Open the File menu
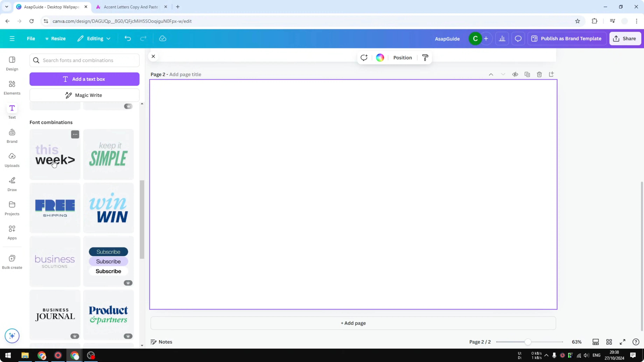 [x=31, y=38]
